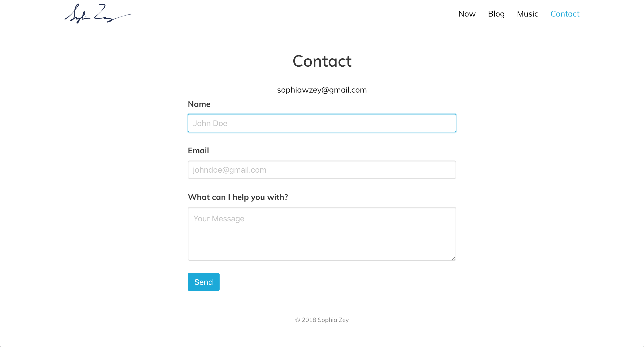This screenshot has height=347, width=644.
Task: Click the Email field label
Action: [x=198, y=150]
